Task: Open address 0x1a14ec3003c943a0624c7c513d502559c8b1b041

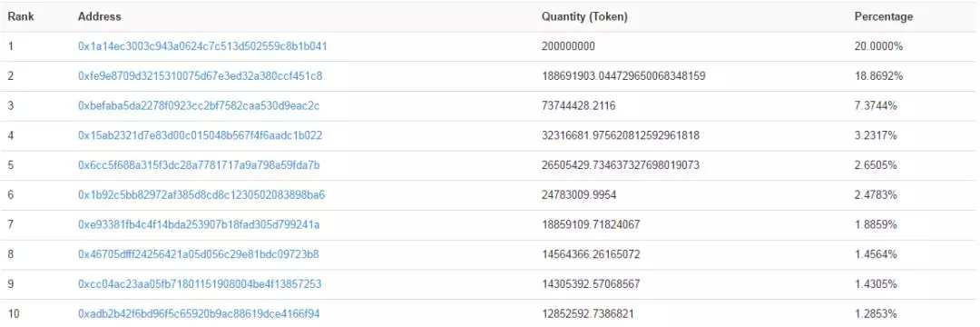Action: click(x=202, y=46)
